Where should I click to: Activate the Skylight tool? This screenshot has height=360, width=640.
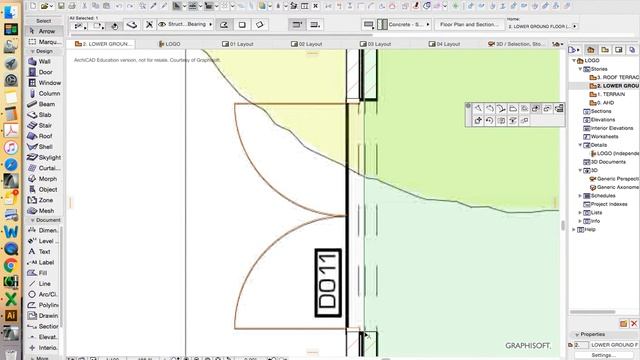tap(44, 157)
